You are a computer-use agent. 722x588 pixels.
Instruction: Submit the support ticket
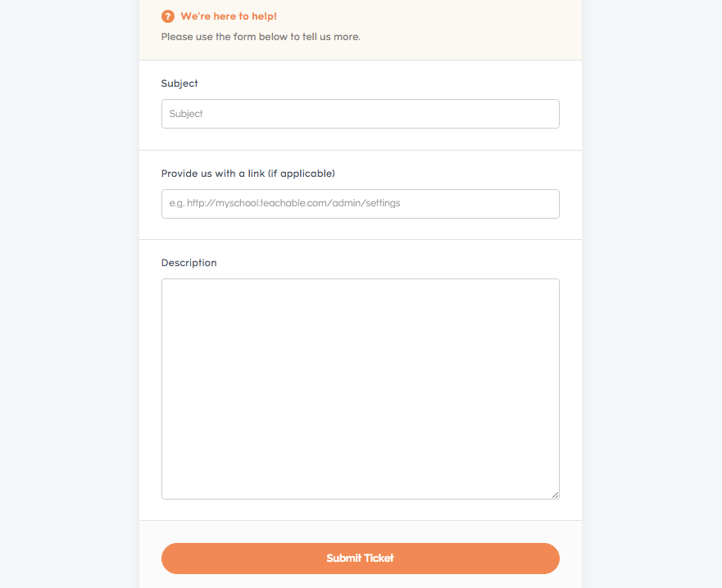[360, 558]
